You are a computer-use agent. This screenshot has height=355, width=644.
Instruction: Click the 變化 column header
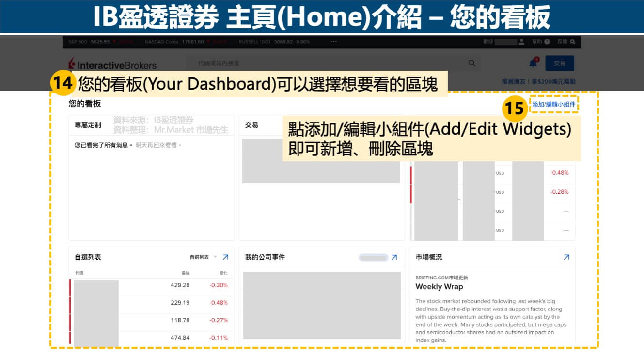pos(223,273)
